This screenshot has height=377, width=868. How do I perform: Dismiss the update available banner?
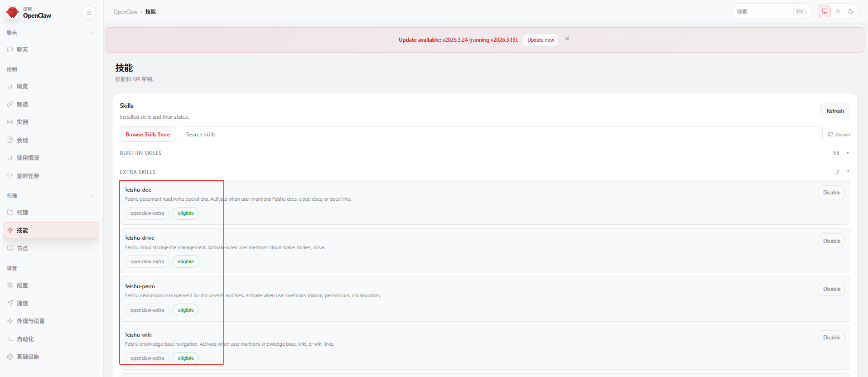tap(567, 39)
